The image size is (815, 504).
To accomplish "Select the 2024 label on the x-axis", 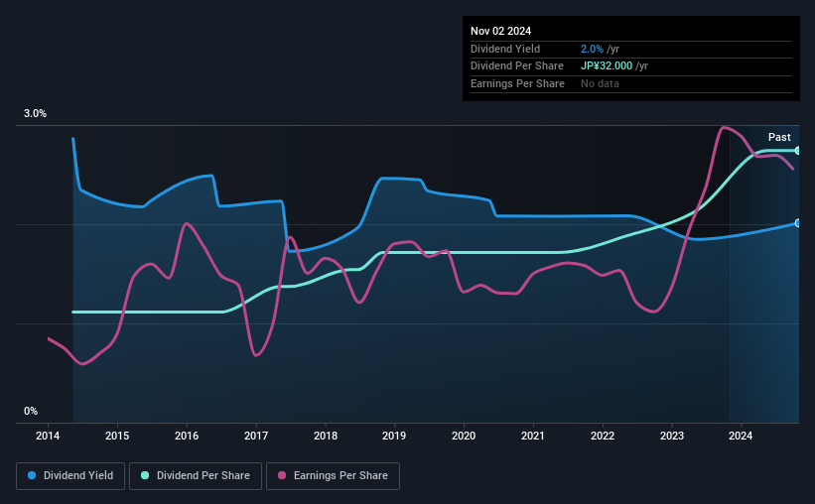I will 741,436.
